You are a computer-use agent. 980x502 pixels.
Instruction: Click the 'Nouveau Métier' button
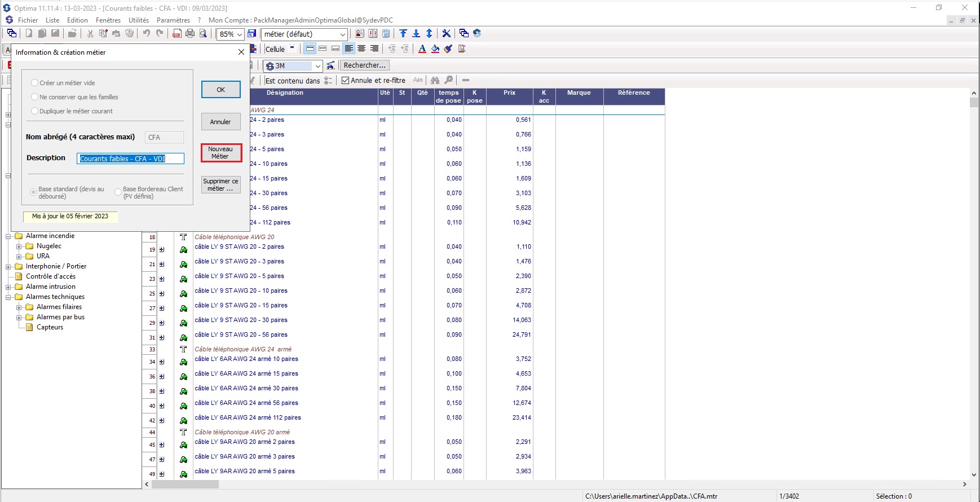221,153
